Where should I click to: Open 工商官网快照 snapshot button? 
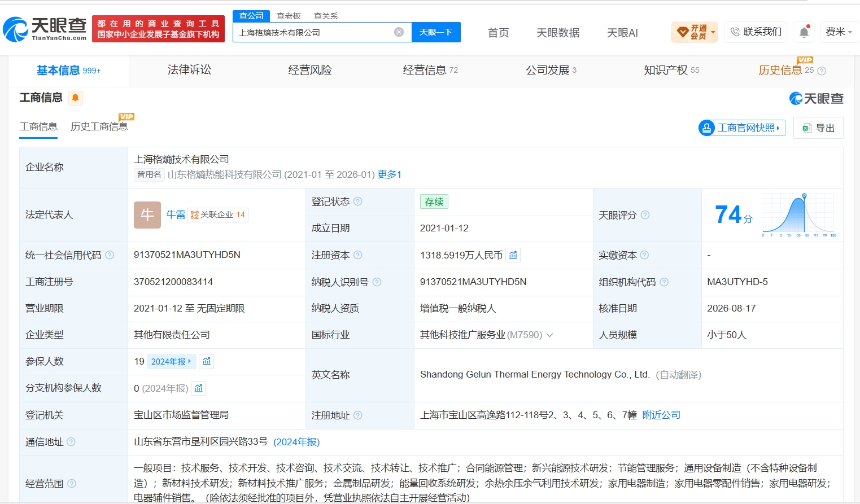point(742,128)
